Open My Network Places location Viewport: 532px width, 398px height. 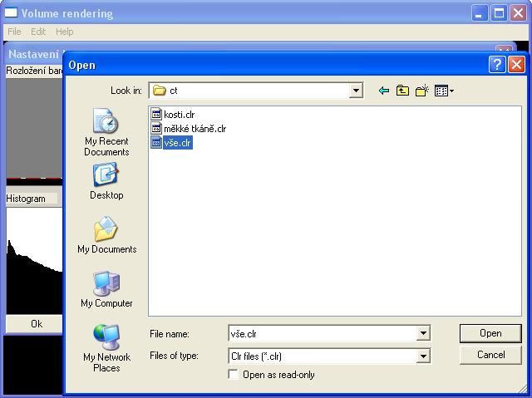tap(106, 348)
